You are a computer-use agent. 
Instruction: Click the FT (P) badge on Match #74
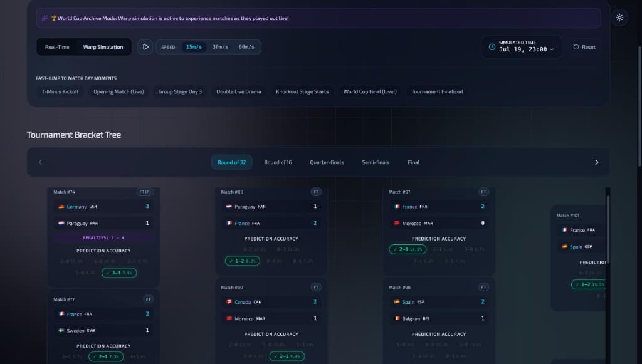[145, 192]
